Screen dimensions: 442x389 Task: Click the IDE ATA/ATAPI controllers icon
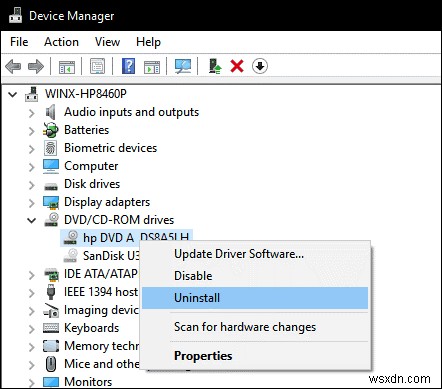[51, 274]
